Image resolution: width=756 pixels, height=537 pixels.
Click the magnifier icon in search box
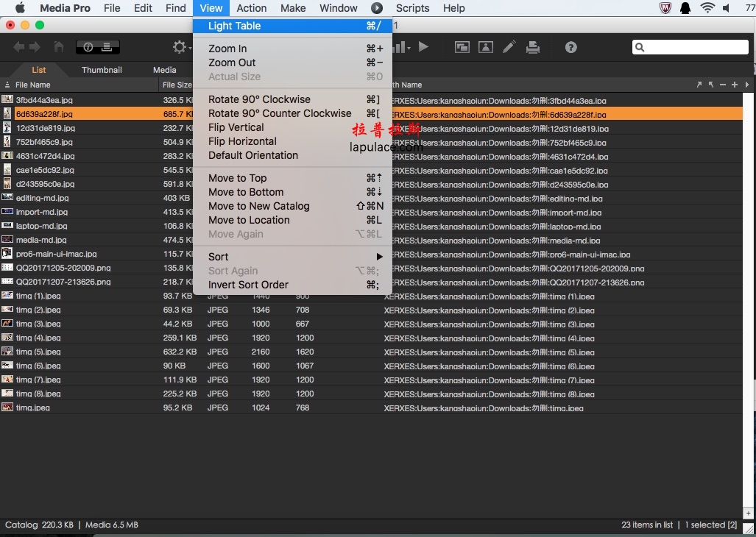coord(640,47)
